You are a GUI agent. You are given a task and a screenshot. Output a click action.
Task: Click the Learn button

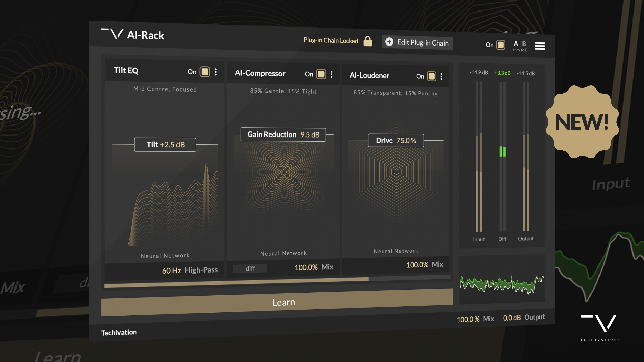pos(277,302)
